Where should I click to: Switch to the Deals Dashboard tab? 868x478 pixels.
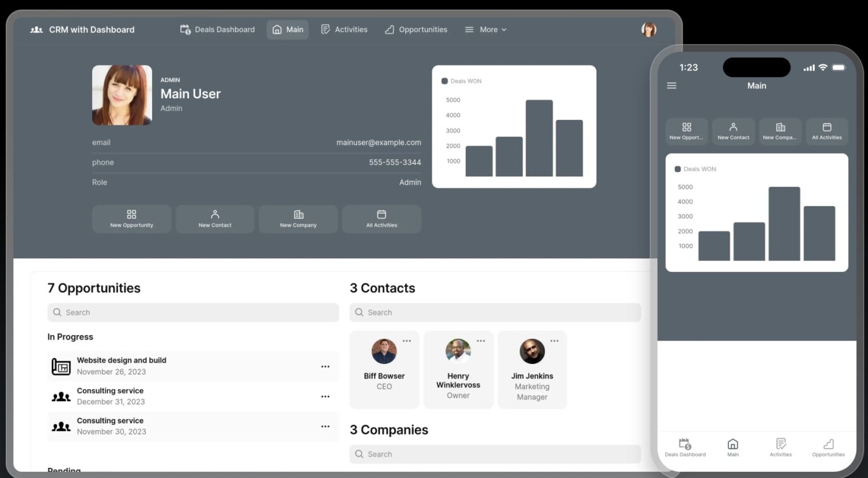coord(218,29)
